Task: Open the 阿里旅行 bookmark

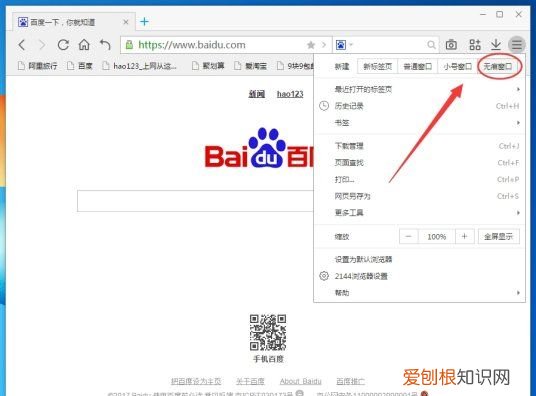Action: (x=38, y=66)
